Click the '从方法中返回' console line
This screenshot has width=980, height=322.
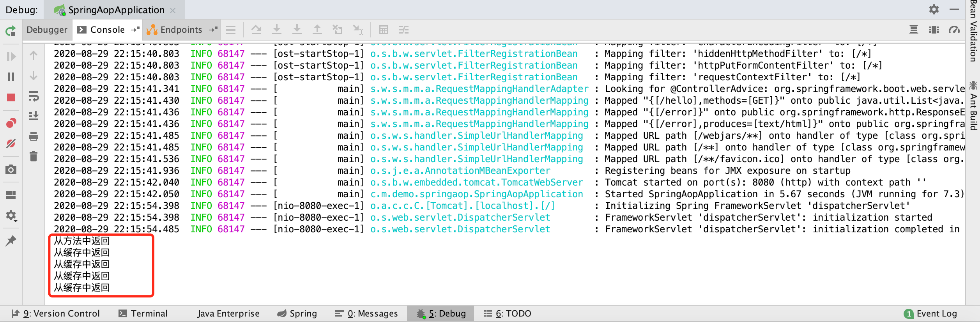pos(82,241)
